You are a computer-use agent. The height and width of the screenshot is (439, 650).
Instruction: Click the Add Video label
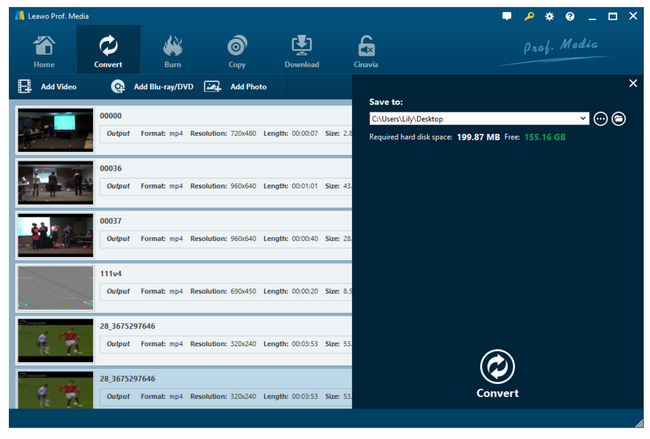click(x=58, y=87)
